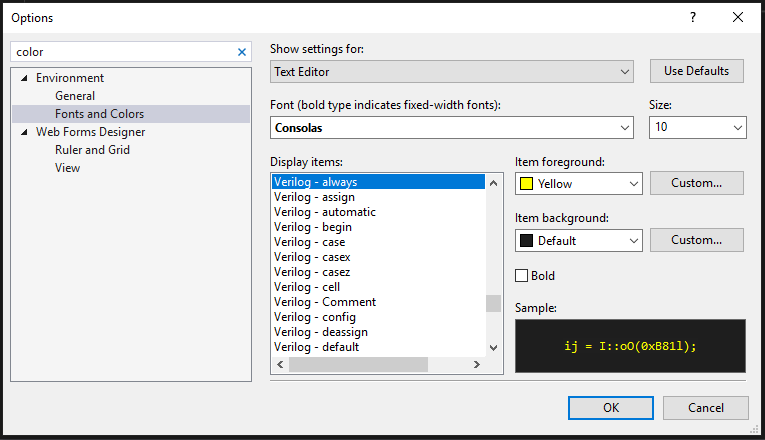The width and height of the screenshot is (765, 440).
Task: Select 'Verilog - cell' list item
Action: (x=378, y=287)
